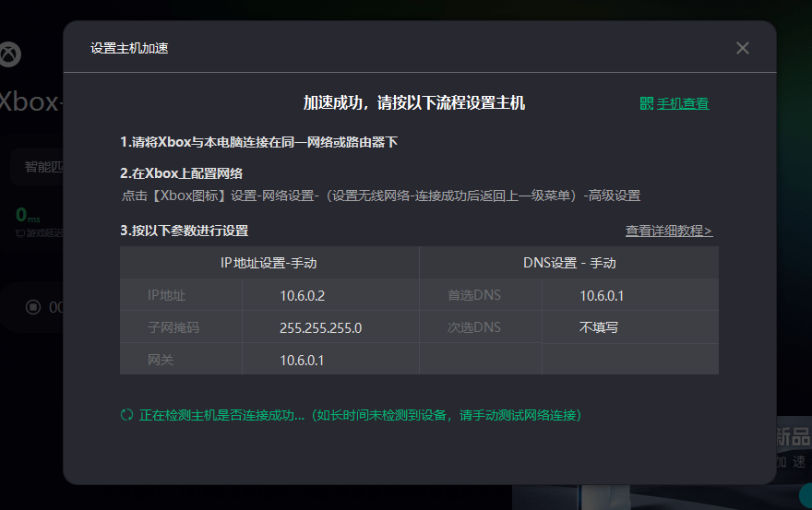Click the QR code icon beside 手机查看
Image resolution: width=812 pixels, height=510 pixels.
[646, 103]
